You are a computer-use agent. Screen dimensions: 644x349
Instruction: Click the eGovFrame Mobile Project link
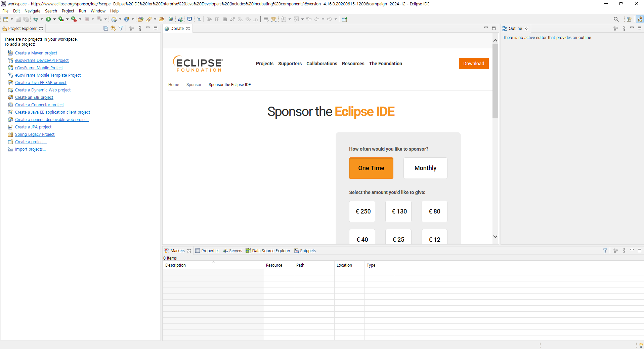tap(39, 68)
